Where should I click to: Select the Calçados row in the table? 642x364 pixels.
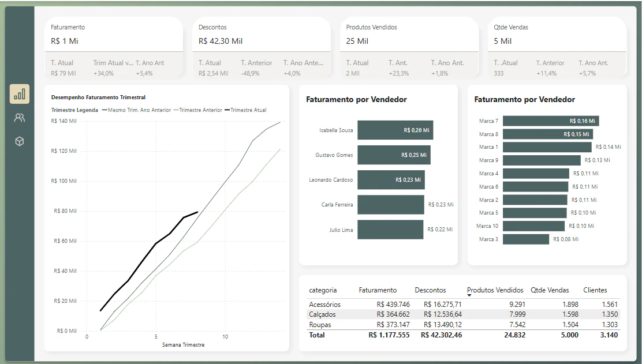464,314
